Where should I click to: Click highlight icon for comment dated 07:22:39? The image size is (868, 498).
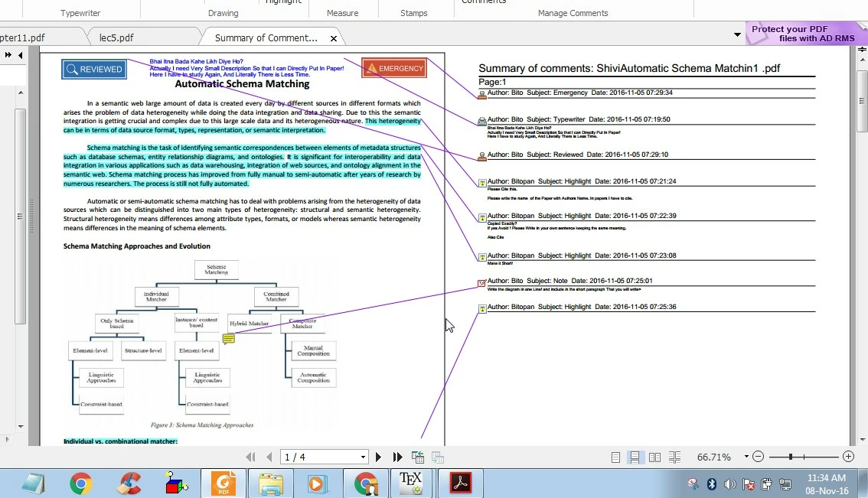click(x=482, y=218)
